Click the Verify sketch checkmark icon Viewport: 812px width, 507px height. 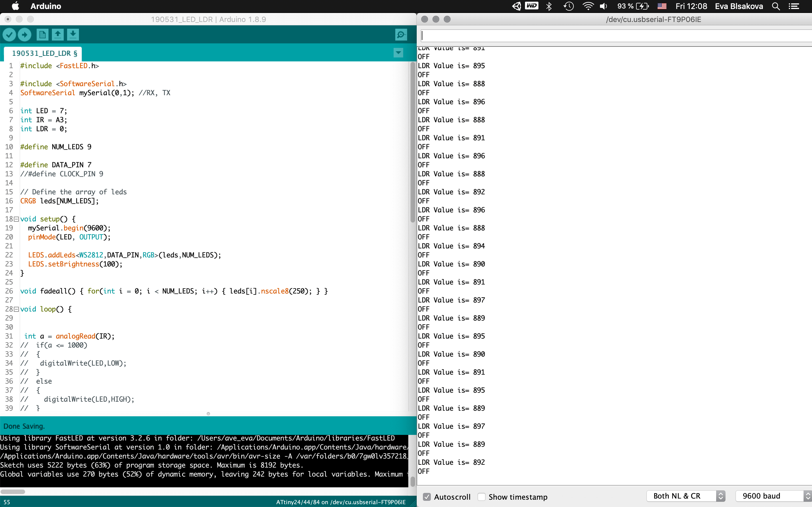point(9,35)
